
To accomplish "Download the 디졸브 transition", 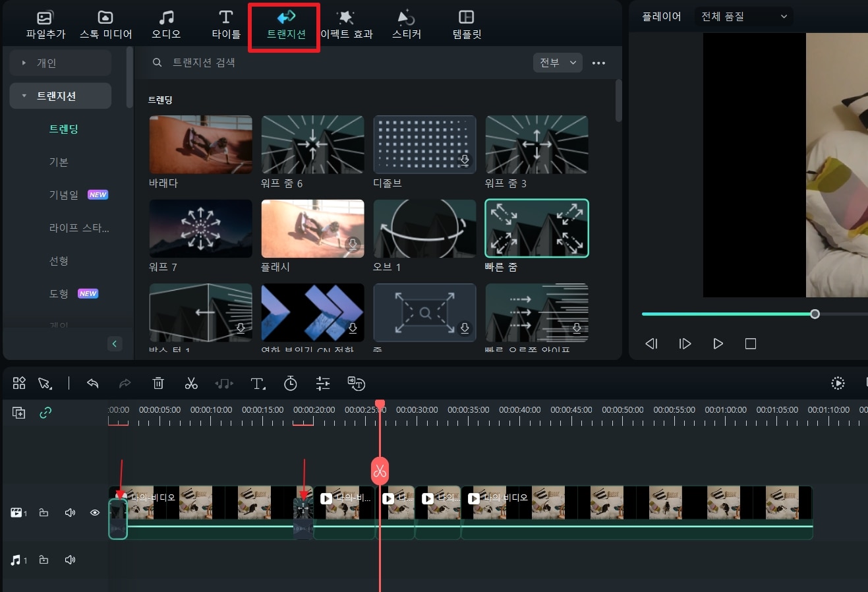I will 465,160.
